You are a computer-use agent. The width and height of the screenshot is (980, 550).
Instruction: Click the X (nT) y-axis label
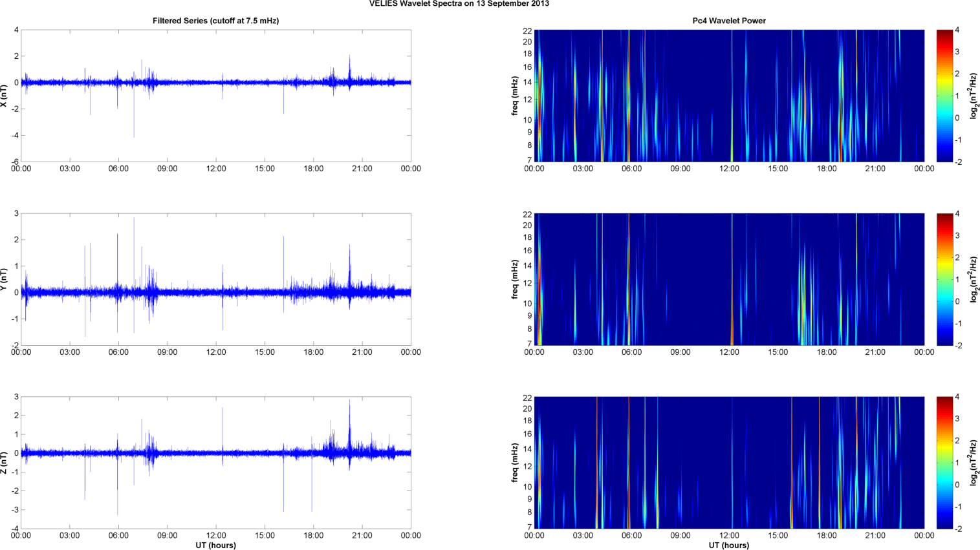coord(4,96)
